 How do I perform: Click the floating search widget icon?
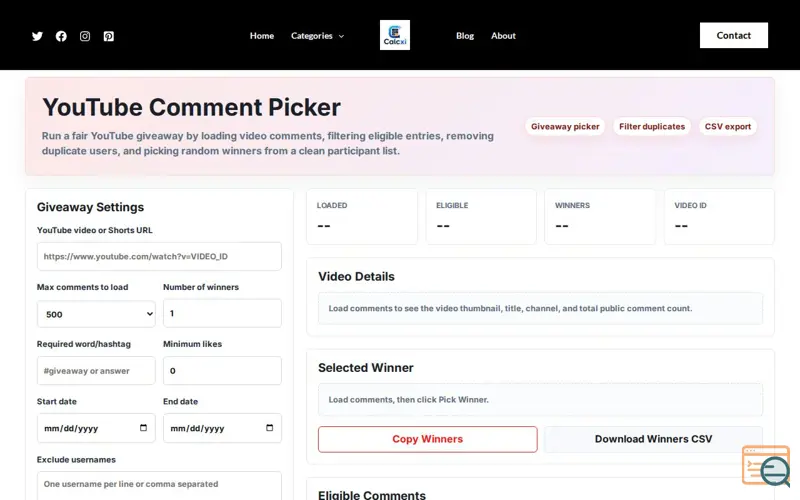(x=766, y=466)
